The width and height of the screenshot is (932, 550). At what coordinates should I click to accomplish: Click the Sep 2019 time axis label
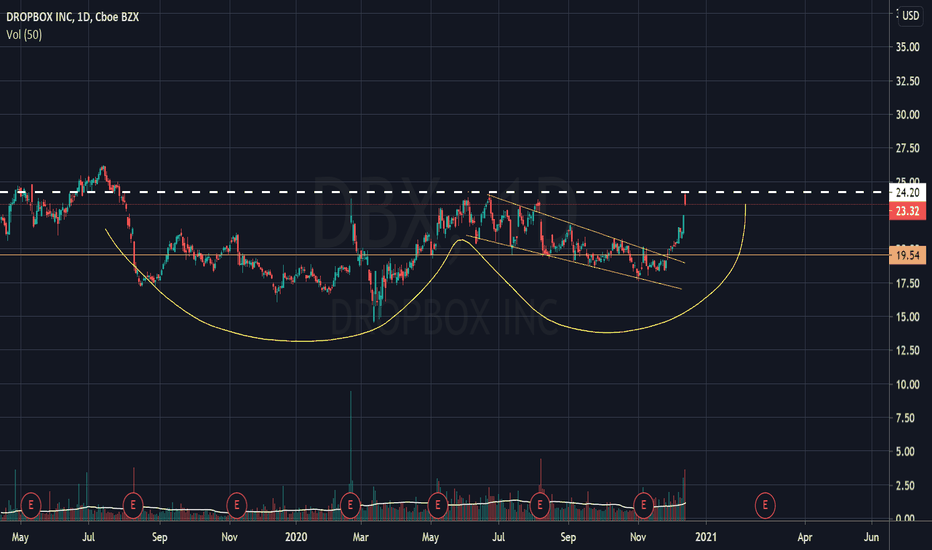coord(159,538)
